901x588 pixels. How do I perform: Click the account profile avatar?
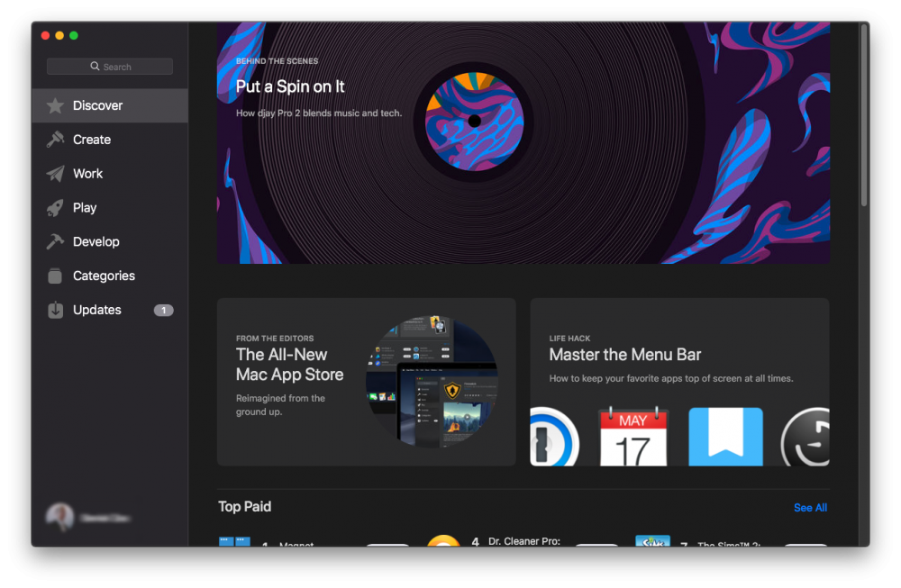coord(60,518)
